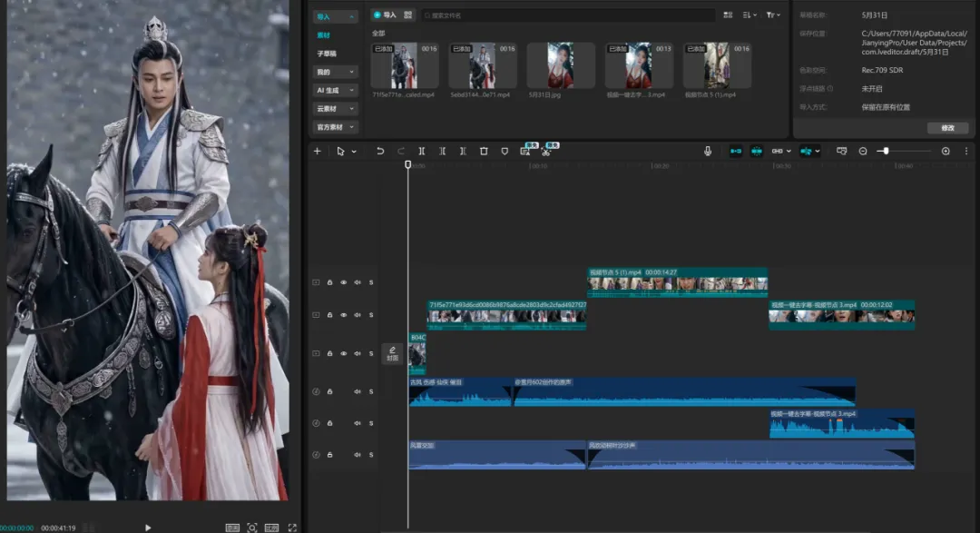Image resolution: width=980 pixels, height=533 pixels.
Task: Select the pointer selection tool
Action: 340,151
